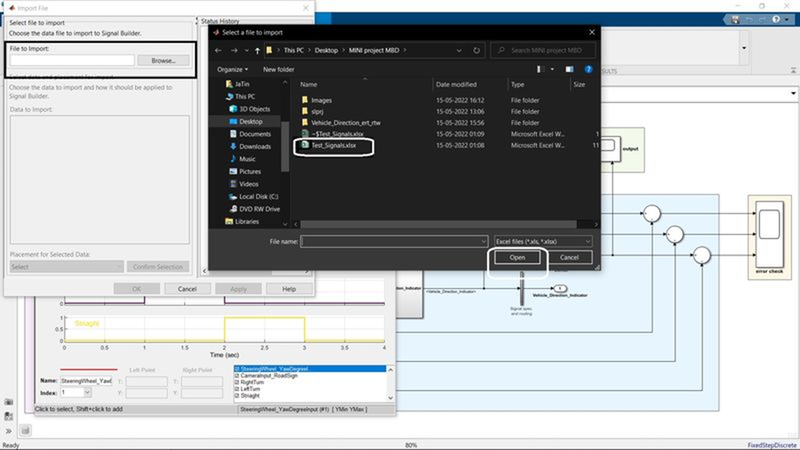Toggle CameraInput_RoadSign signal checkbox
Viewport: 800px width, 450px height.
[x=237, y=376]
